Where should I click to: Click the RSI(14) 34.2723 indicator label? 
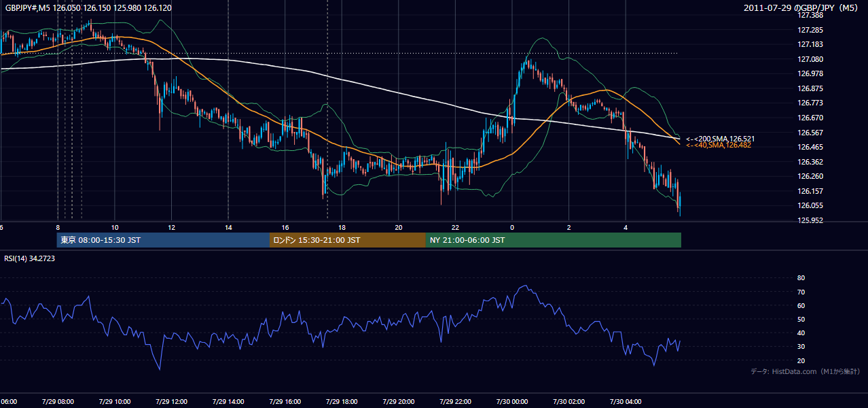point(30,258)
